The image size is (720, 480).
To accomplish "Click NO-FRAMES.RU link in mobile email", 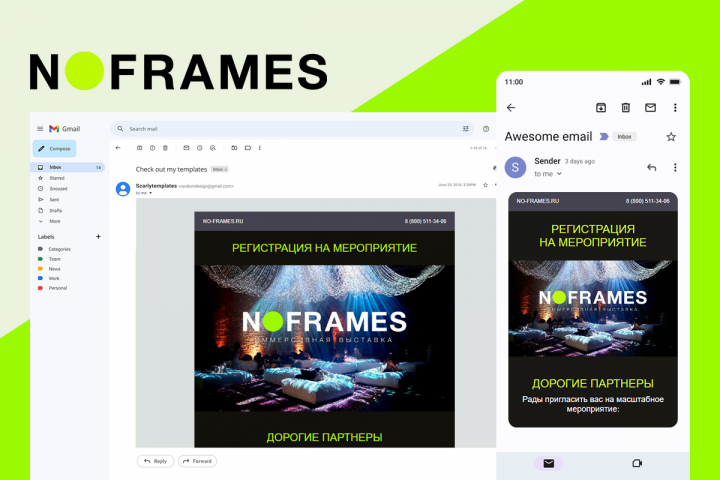I will coord(538,201).
